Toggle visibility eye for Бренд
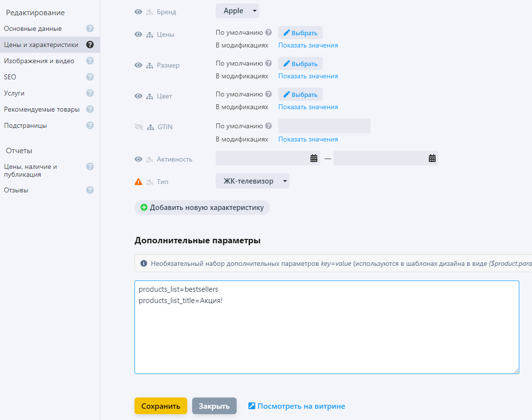 point(138,12)
